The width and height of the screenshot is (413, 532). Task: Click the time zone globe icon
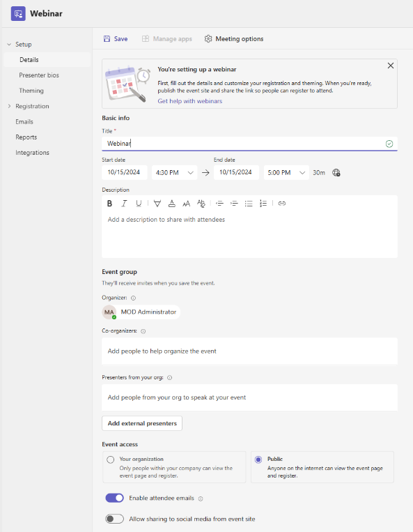(x=336, y=173)
